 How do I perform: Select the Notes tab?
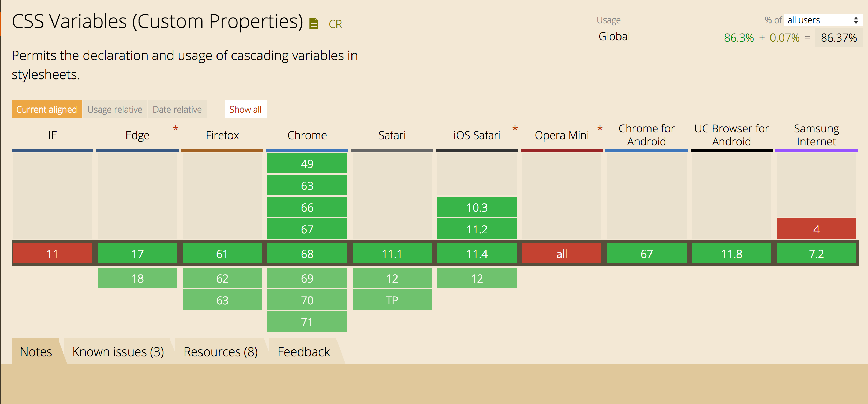[x=36, y=351]
